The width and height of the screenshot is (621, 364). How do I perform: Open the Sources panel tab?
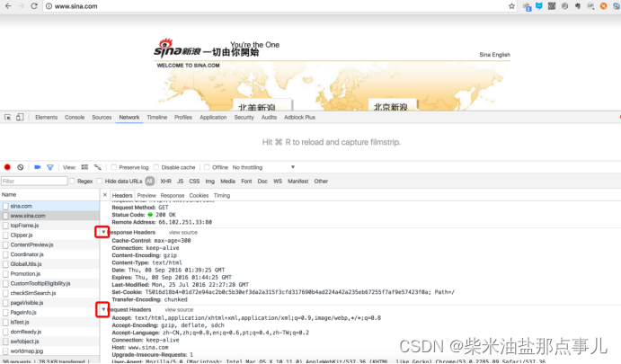click(102, 117)
